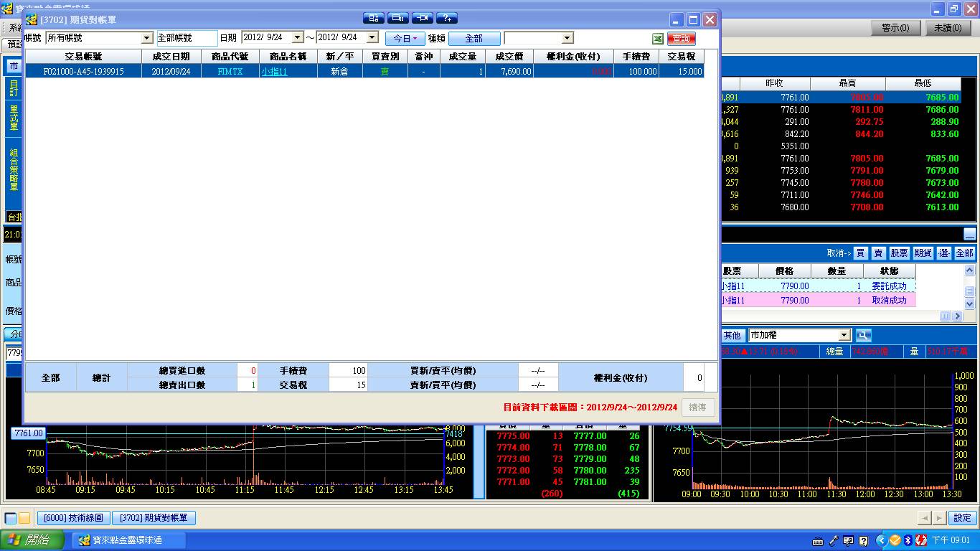Click first title bar layout icon
The width and height of the screenshot is (980, 551).
pos(374,18)
